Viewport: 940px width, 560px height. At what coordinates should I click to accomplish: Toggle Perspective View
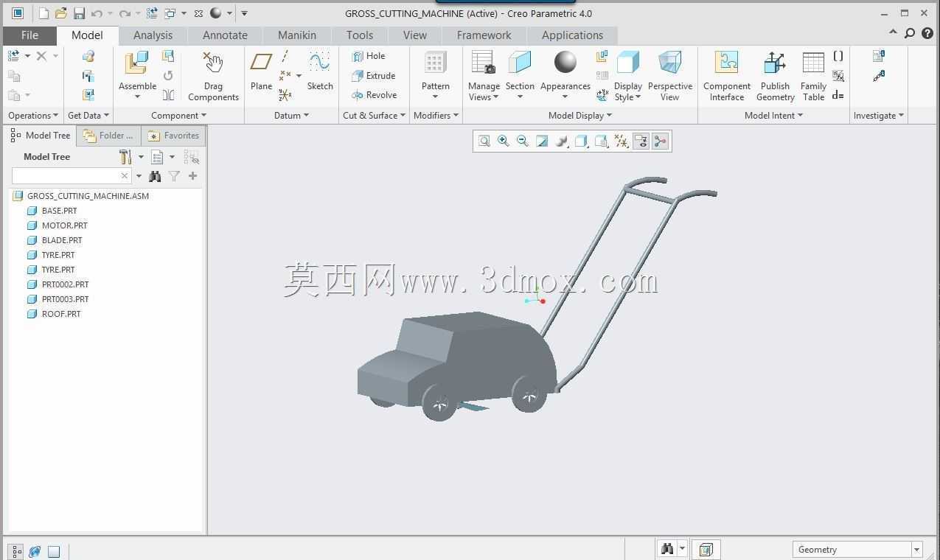[x=670, y=76]
